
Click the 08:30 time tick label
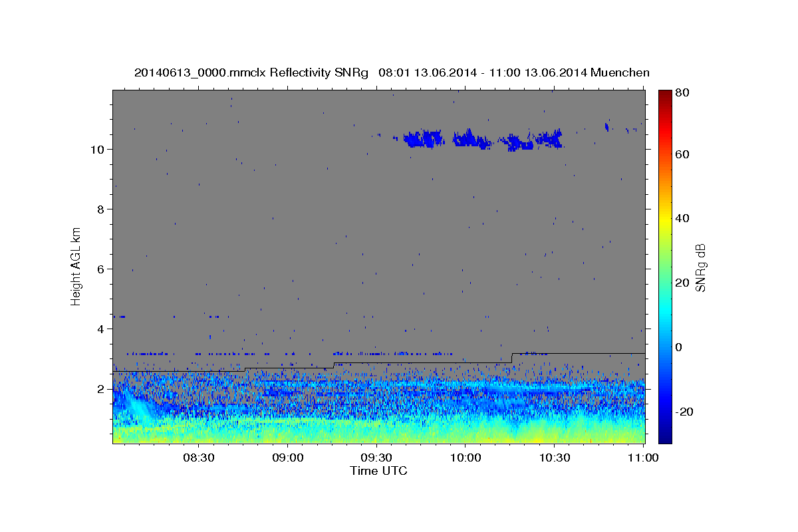198,458
